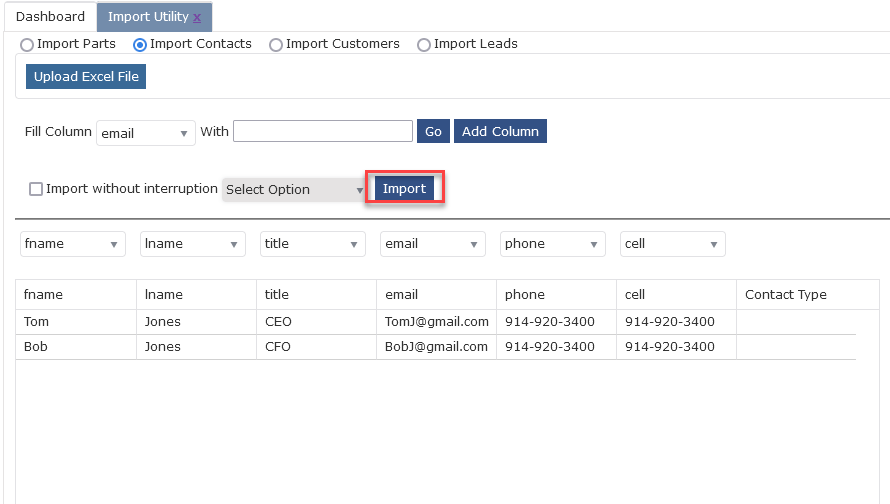This screenshot has height=504, width=890.
Task: Select the Import Parts radio button
Action: [27, 44]
